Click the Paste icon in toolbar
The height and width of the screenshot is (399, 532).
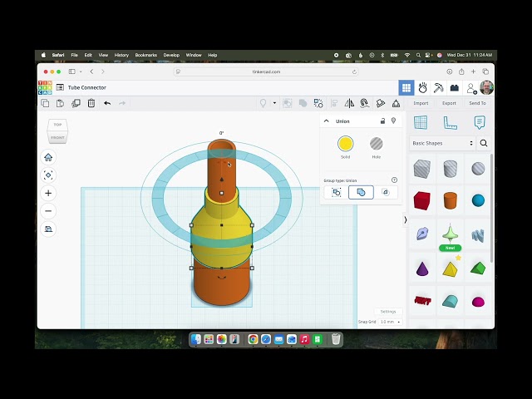point(60,103)
